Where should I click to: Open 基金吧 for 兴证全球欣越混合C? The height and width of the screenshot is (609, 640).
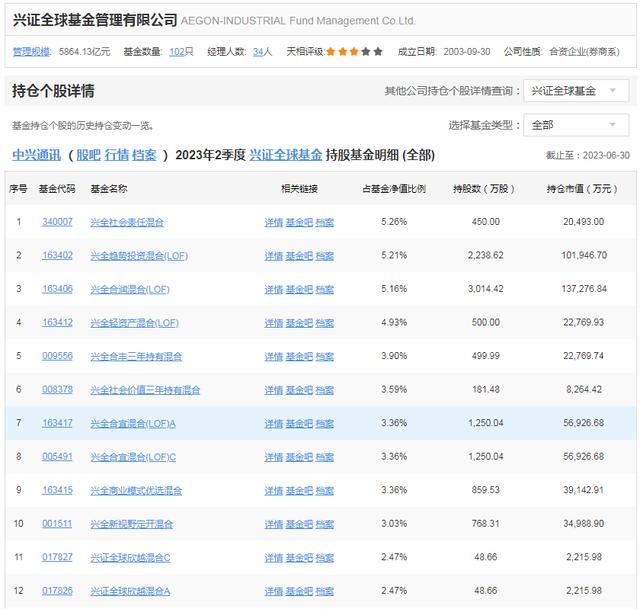299,558
